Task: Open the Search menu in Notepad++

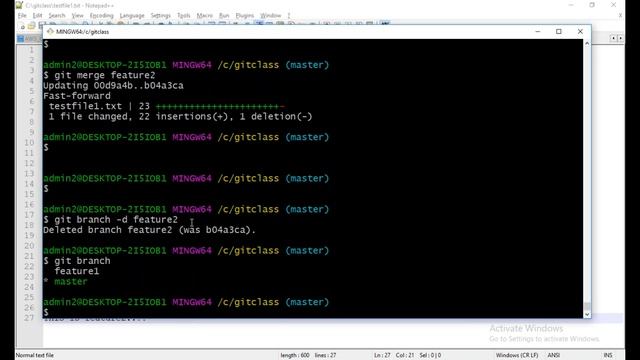Action: tap(57, 16)
